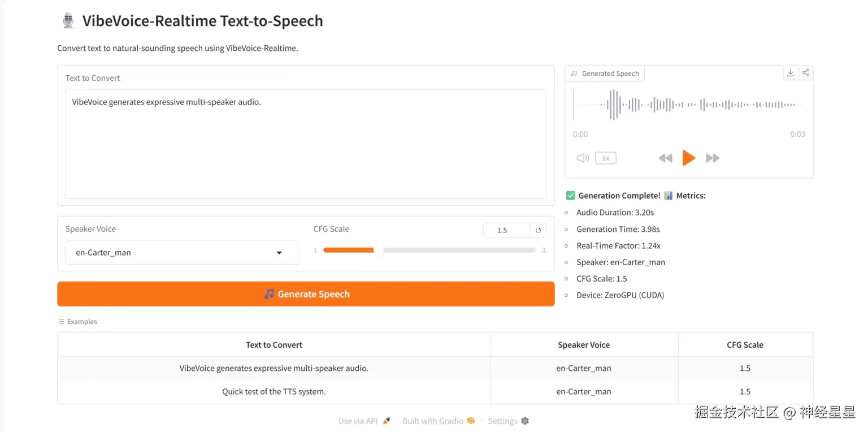This screenshot has width=868, height=432.
Task: Change playback speed from 1x
Action: [605, 158]
